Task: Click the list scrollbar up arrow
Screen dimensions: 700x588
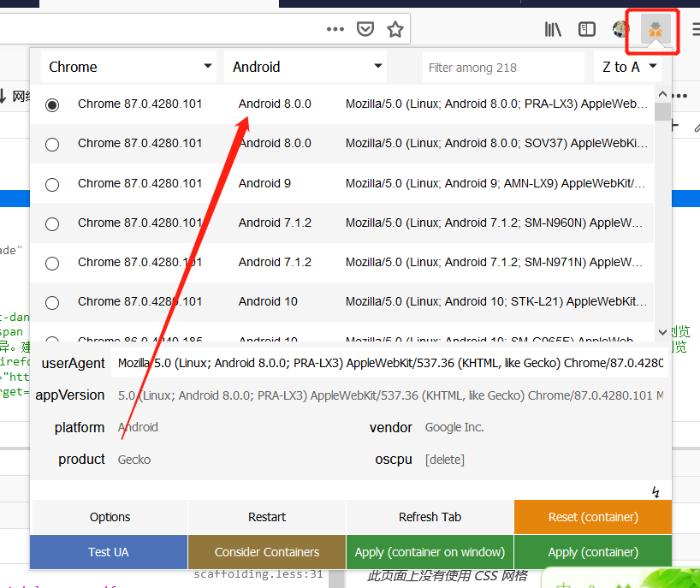Action: pos(662,94)
